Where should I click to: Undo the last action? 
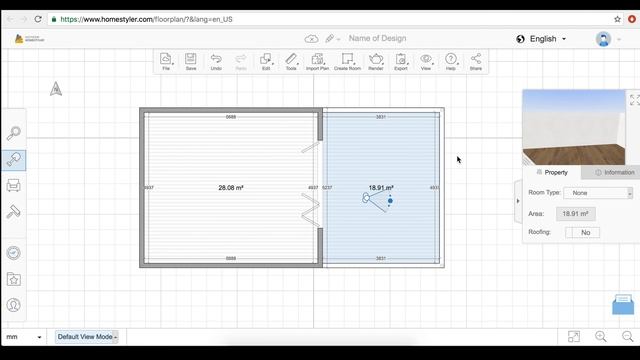coord(216,62)
